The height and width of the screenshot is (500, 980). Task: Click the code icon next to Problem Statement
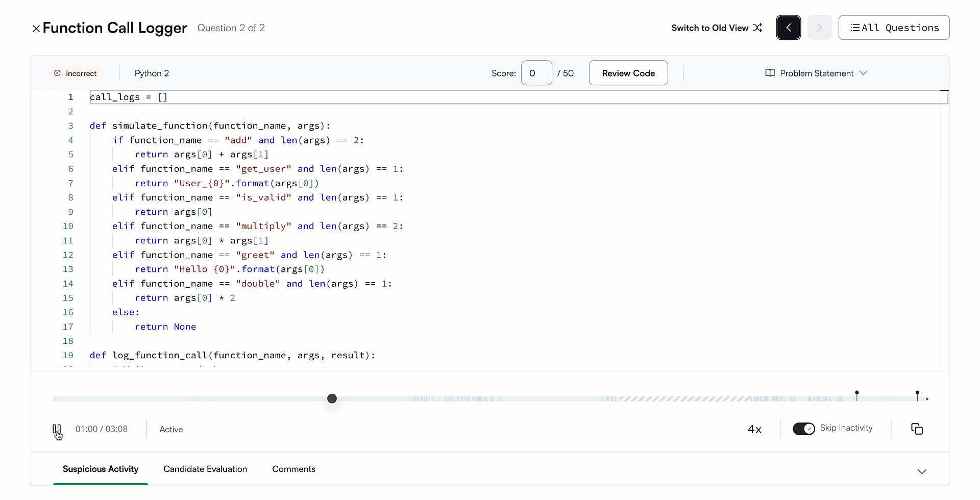pos(770,73)
